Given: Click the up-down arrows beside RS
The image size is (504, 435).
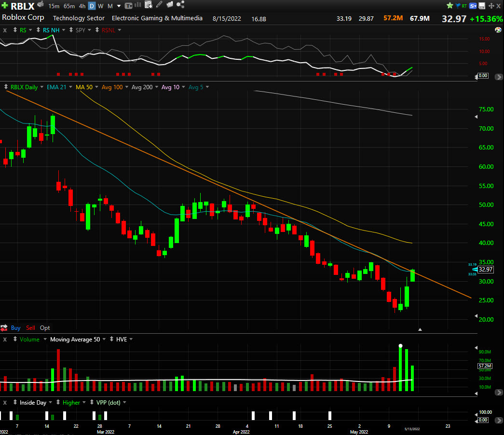Looking at the screenshot, I should click(15, 30).
